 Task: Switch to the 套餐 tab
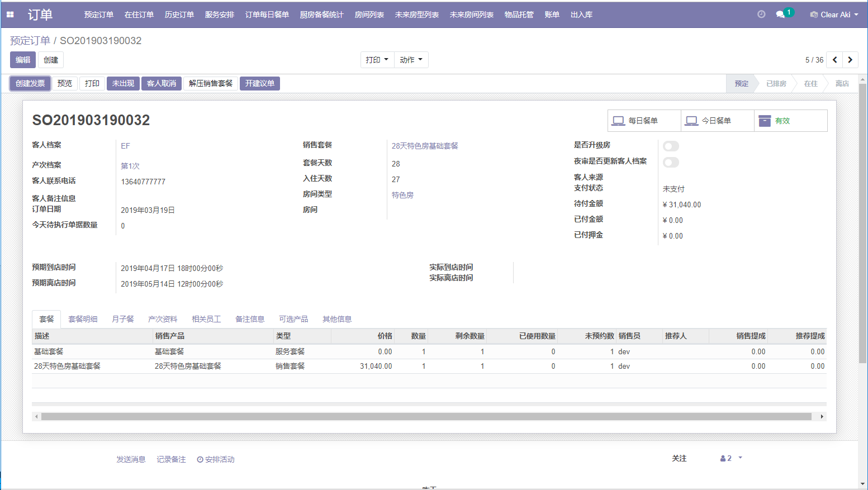point(46,319)
